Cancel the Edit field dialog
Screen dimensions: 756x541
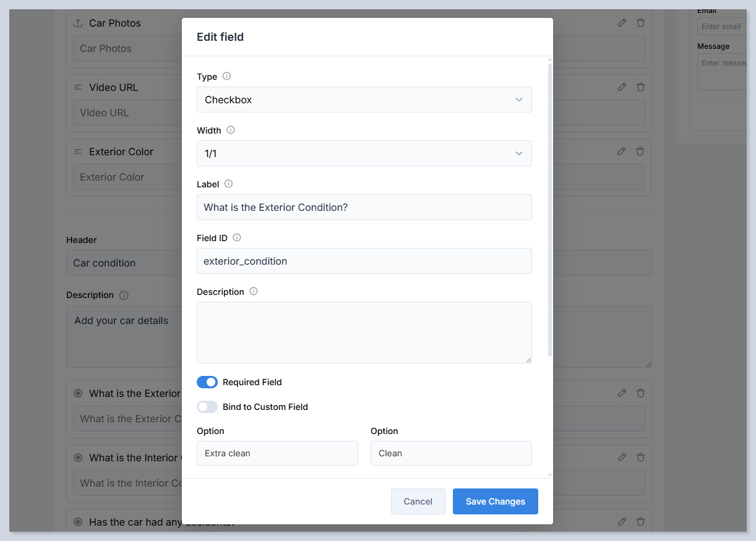(418, 501)
